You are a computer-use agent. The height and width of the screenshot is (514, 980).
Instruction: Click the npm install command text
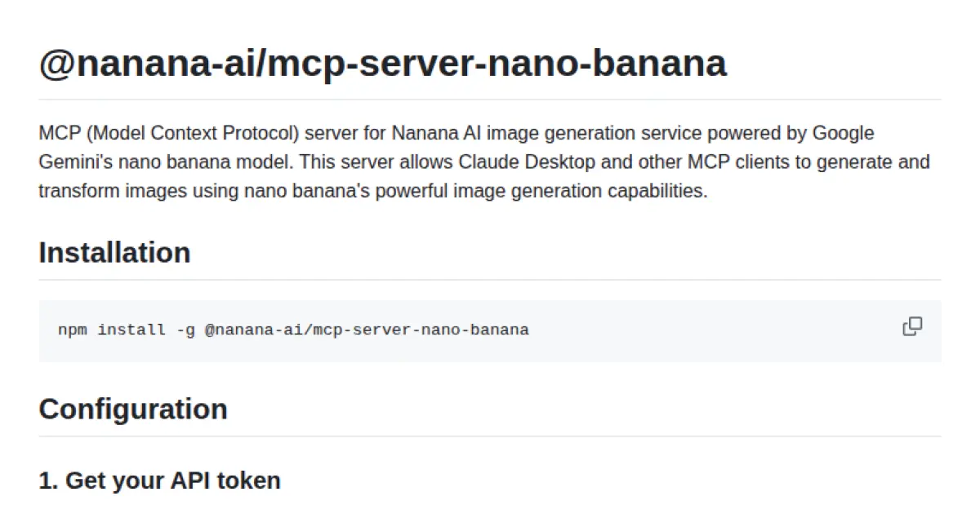coord(292,330)
